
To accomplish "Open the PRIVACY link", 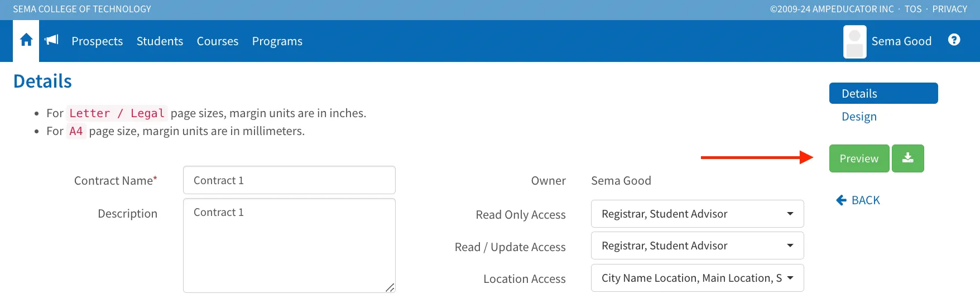I will click(x=949, y=9).
